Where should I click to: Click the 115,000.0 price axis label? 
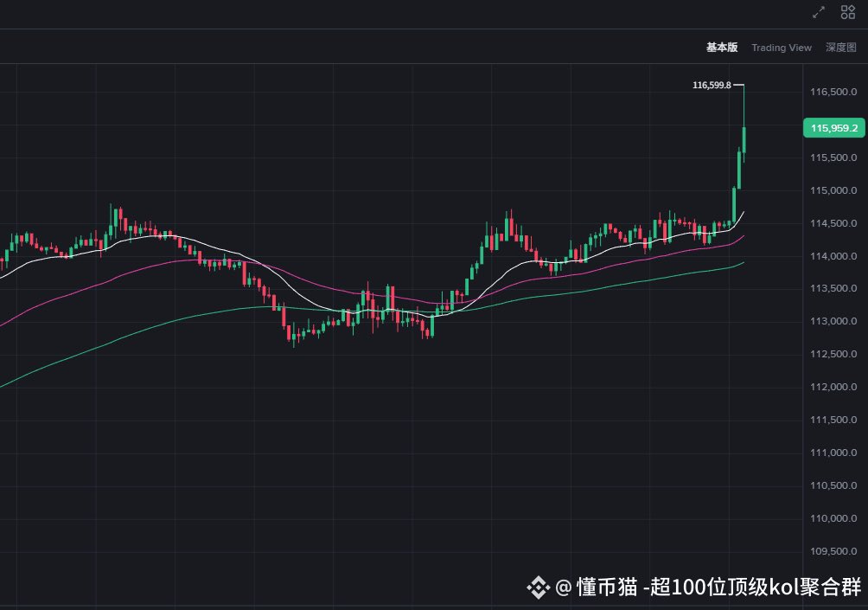click(x=833, y=191)
